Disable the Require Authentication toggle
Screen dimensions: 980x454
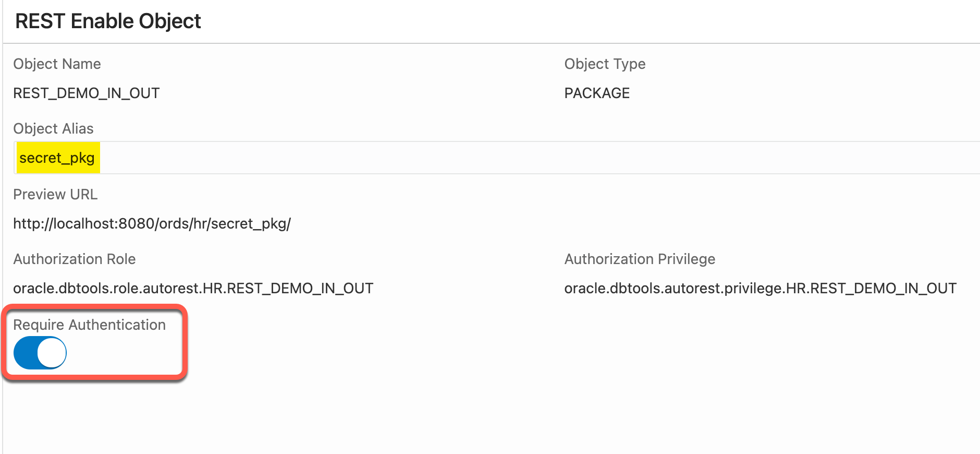(x=40, y=353)
